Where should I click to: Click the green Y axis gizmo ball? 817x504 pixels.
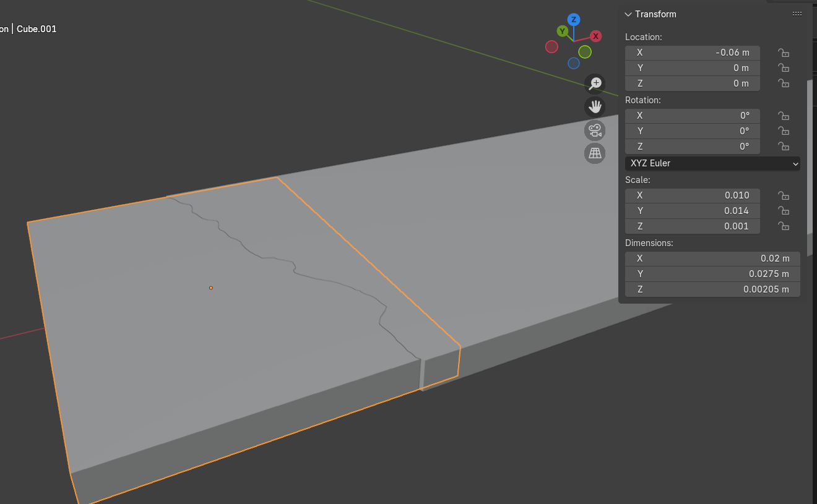click(562, 31)
